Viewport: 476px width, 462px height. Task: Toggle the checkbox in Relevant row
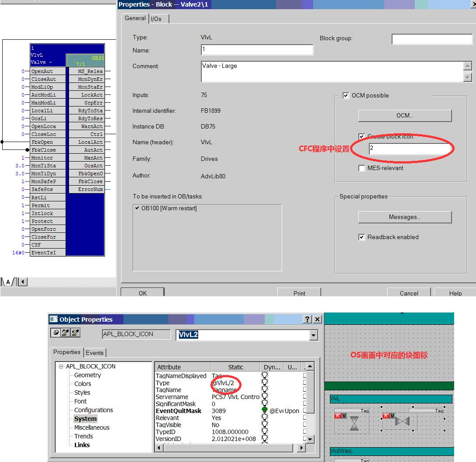[304, 417]
